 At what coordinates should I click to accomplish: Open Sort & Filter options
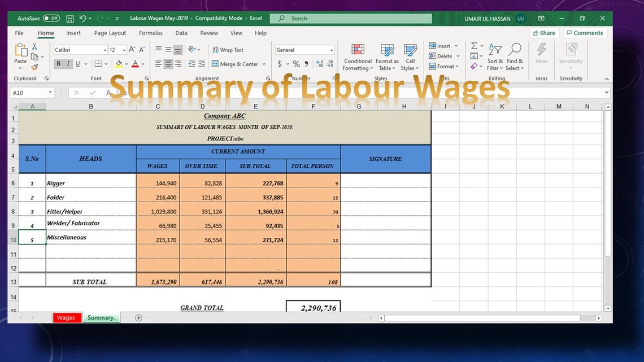pos(494,56)
